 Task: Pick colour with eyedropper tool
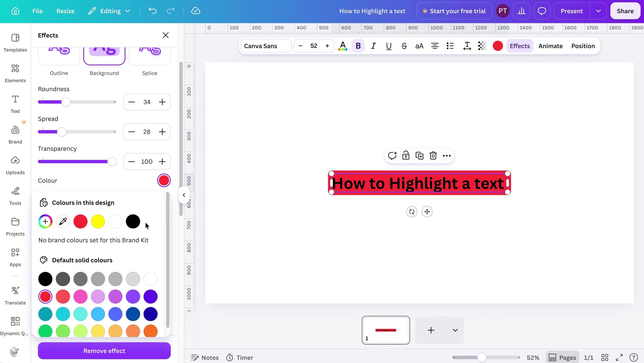pyautogui.click(x=63, y=221)
